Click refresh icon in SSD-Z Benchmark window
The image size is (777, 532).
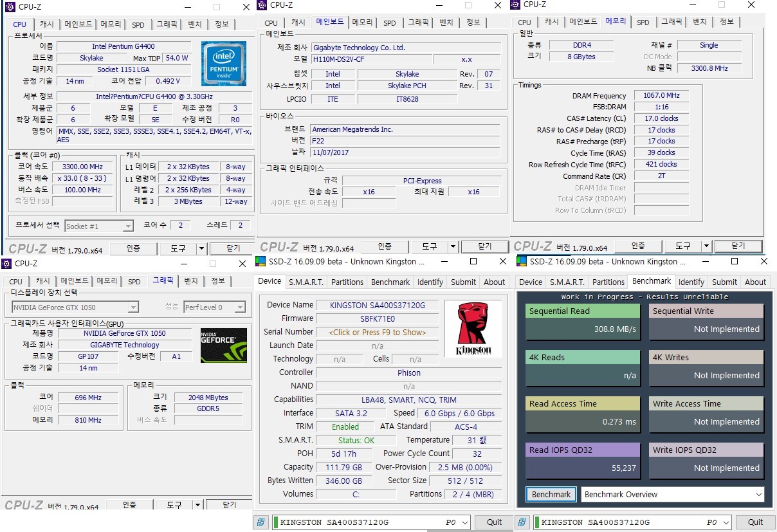coord(524,522)
